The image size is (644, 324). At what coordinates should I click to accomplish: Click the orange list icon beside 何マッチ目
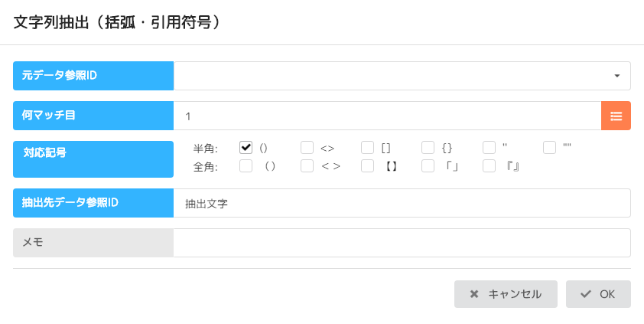616,116
